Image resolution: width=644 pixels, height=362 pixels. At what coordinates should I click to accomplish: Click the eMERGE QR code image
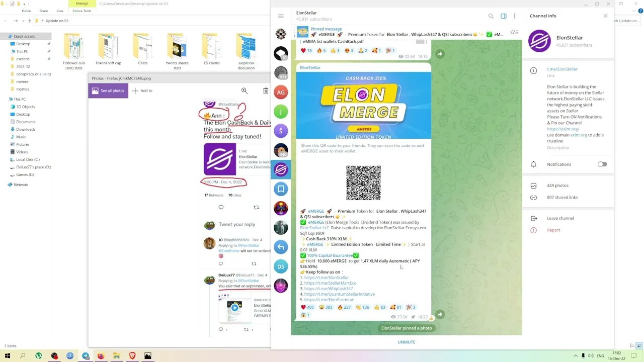point(363,183)
